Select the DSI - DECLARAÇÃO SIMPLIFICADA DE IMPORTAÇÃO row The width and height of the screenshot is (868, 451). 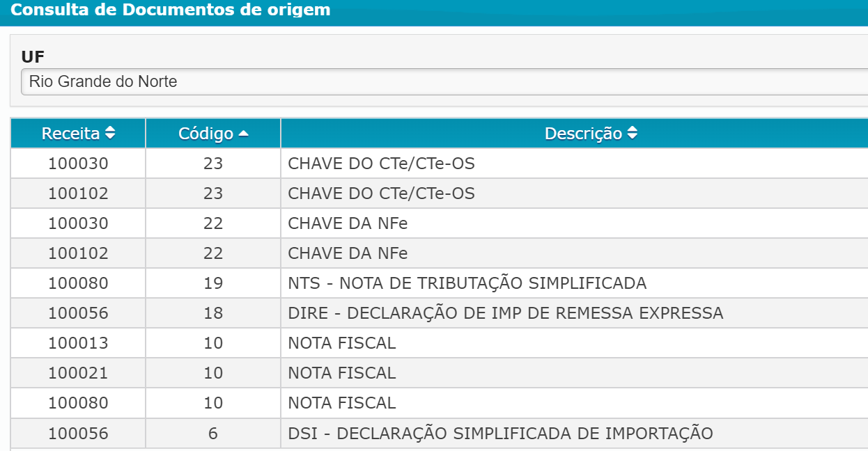pyautogui.click(x=500, y=434)
